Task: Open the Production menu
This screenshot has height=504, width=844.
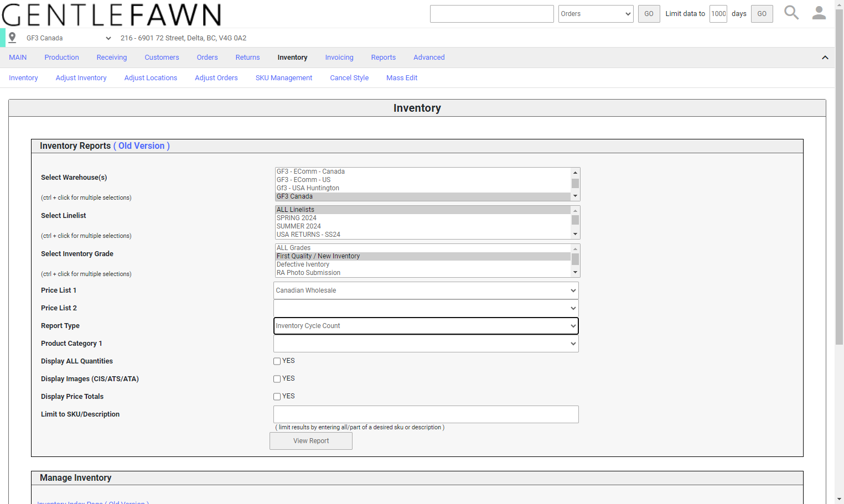Action: (61, 58)
